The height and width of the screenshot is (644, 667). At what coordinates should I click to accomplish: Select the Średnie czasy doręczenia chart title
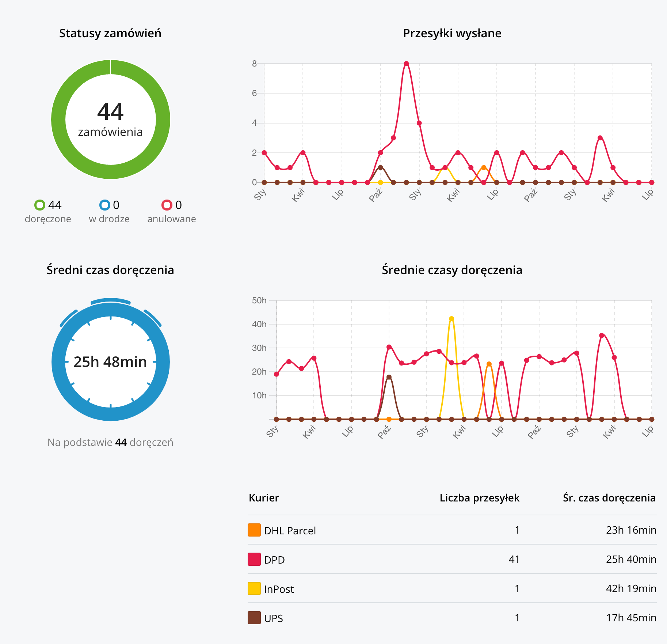pyautogui.click(x=452, y=270)
